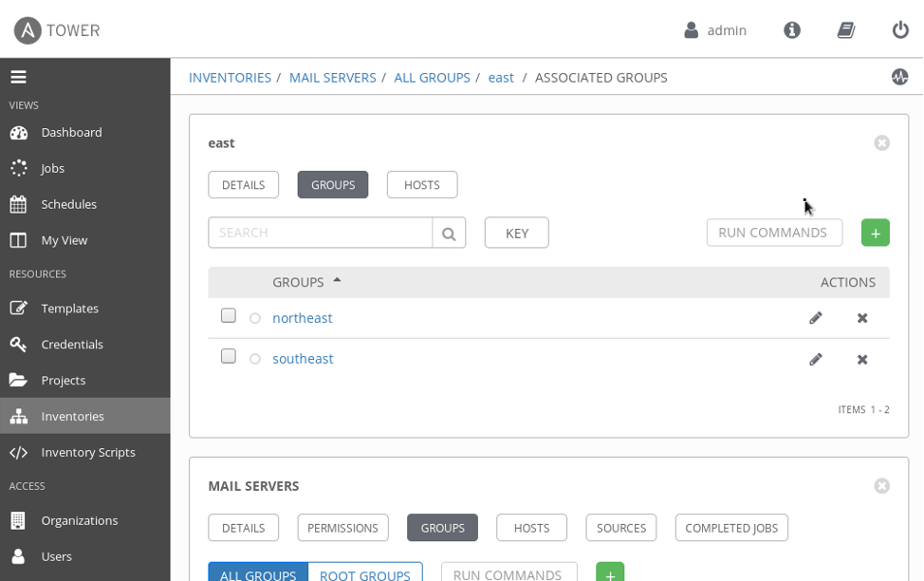Click the My View columns icon
Image resolution: width=924 pixels, height=581 pixels.
(18, 240)
